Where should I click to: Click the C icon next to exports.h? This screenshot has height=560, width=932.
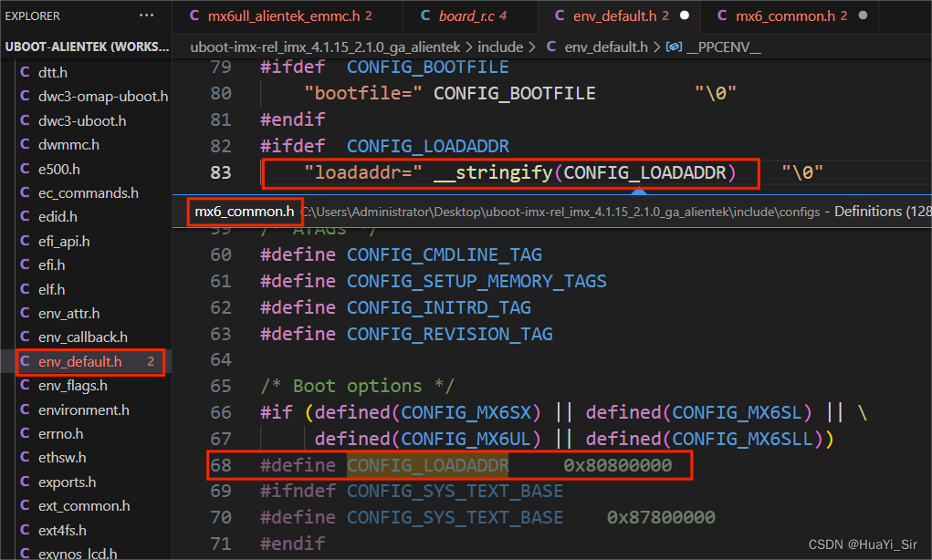pyautogui.click(x=26, y=481)
